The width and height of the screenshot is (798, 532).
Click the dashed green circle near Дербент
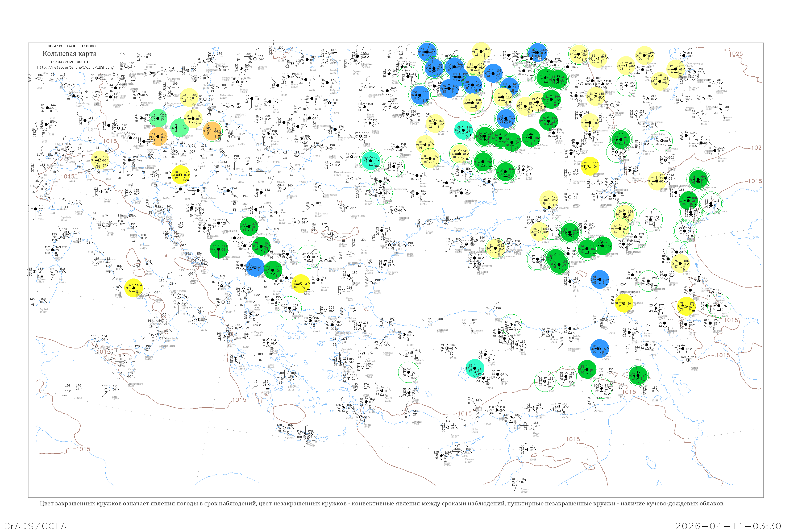click(719, 306)
